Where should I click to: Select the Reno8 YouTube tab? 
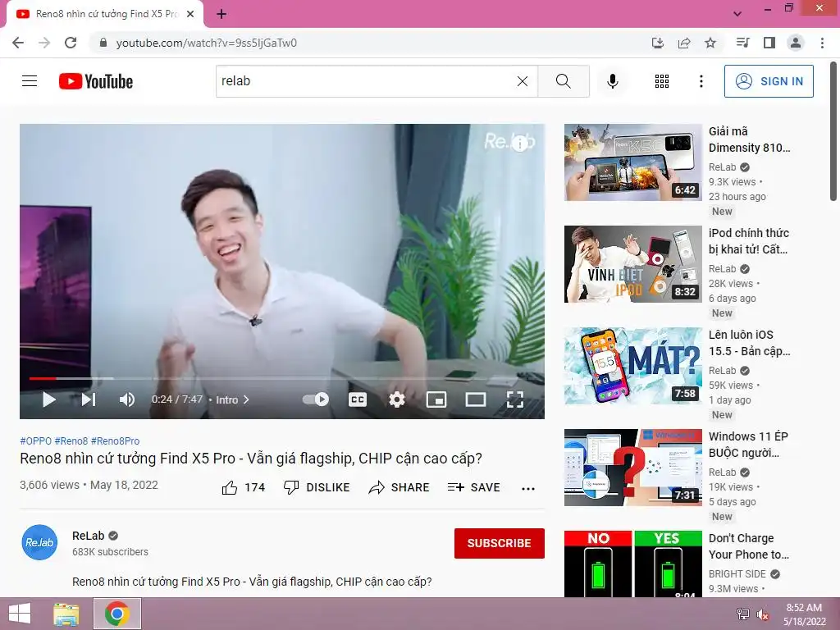coord(106,14)
